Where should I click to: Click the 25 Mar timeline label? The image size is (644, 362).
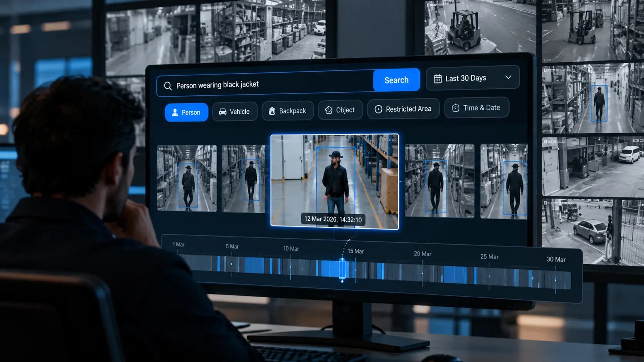[x=489, y=257]
